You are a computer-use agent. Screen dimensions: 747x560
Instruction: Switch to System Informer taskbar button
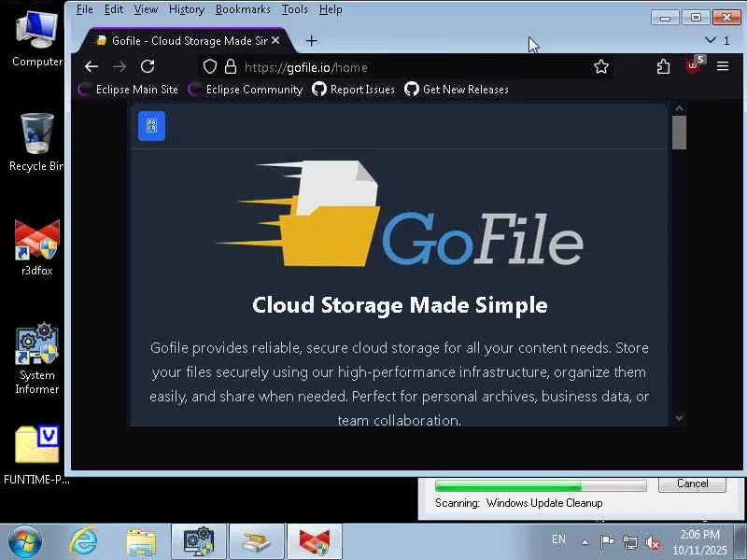point(199,542)
